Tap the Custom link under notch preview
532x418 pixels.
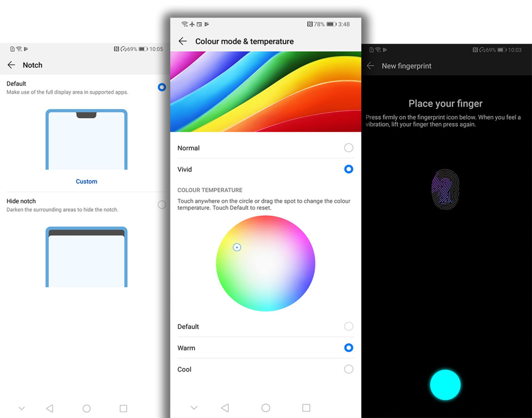tap(86, 181)
